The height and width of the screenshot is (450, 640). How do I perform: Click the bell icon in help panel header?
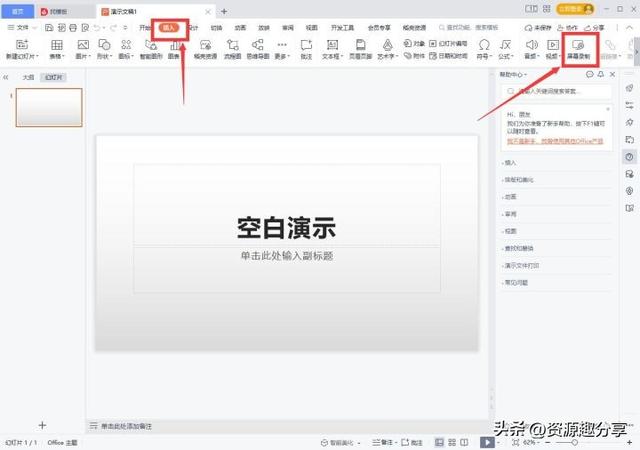pos(601,74)
